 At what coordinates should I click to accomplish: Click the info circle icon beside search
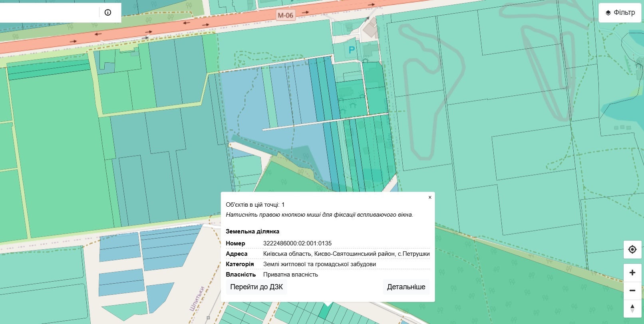(x=108, y=12)
